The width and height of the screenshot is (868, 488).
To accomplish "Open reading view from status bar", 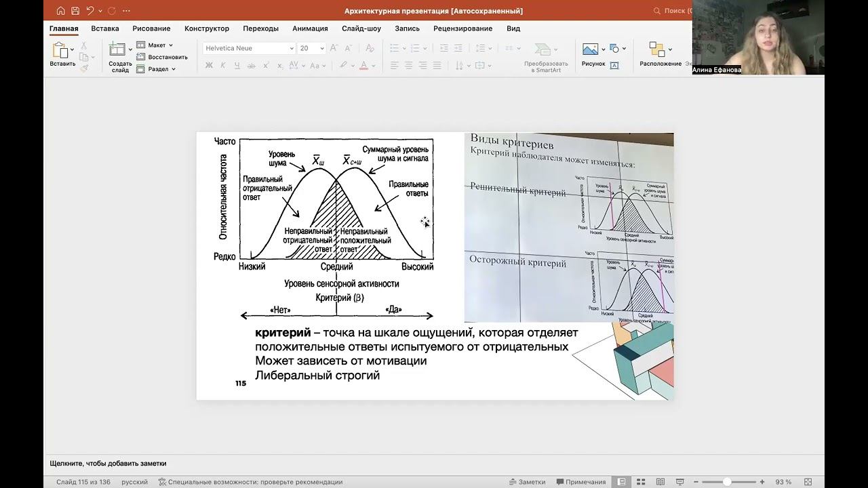I will click(x=660, y=482).
